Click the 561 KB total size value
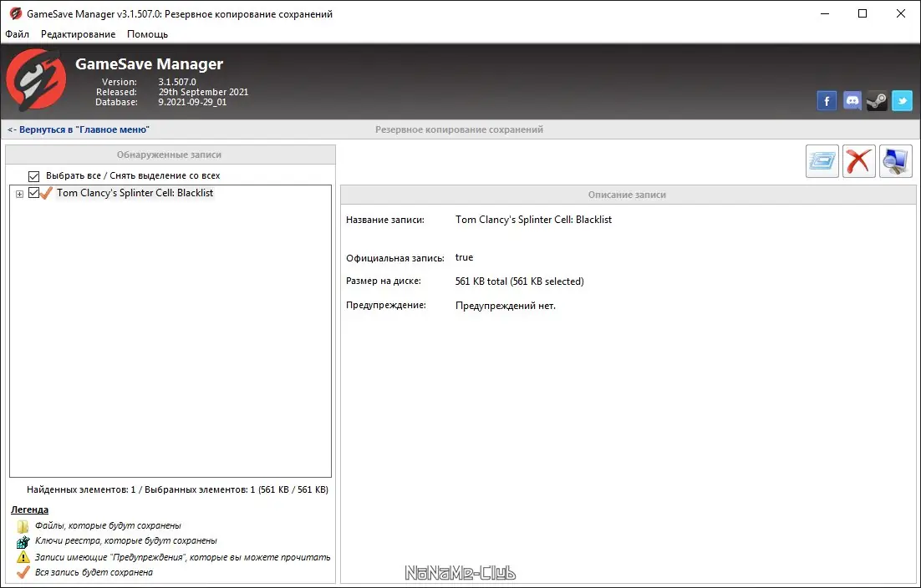921x588 pixels. pyautogui.click(x=519, y=281)
